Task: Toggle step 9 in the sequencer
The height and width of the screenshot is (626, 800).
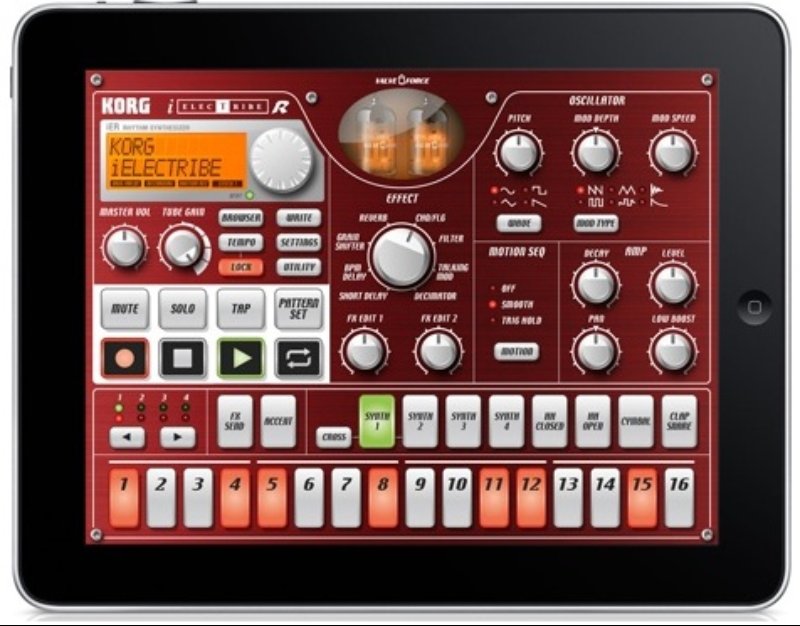Action: [x=420, y=498]
